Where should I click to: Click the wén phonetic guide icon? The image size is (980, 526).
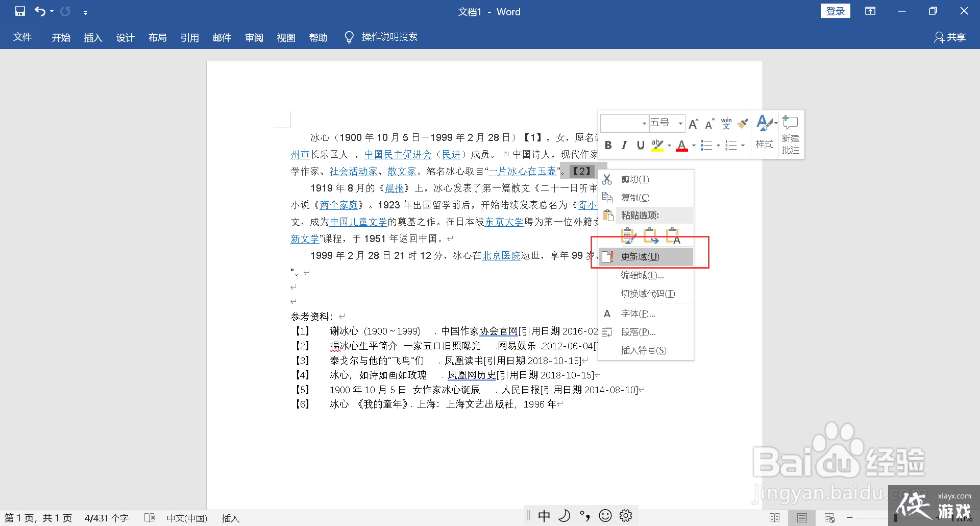tap(726, 124)
